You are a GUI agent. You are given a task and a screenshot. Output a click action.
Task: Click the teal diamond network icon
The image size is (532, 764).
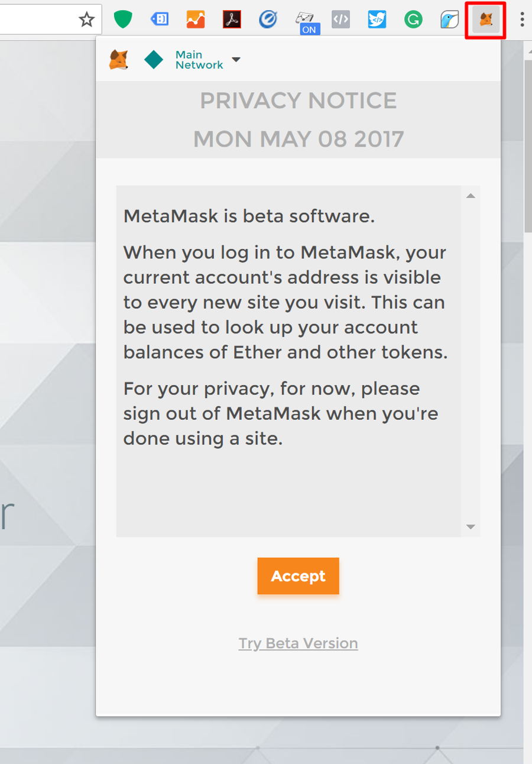pos(154,60)
